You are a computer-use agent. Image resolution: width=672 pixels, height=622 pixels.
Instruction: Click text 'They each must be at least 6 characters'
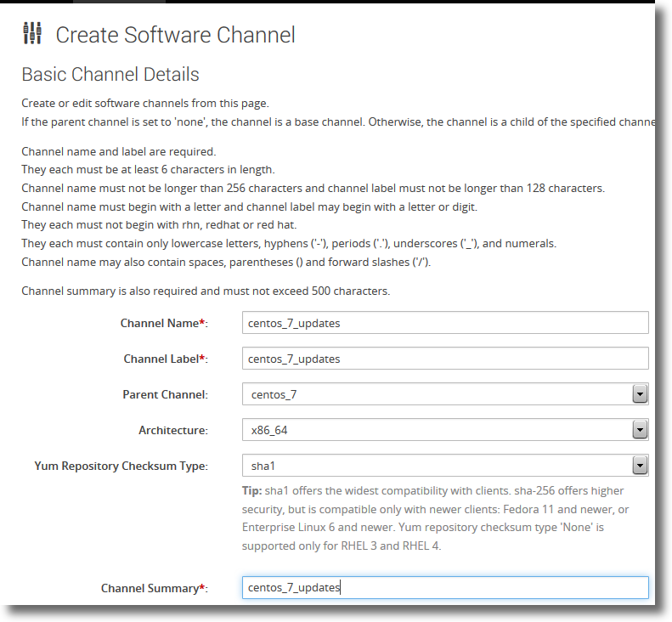[148, 170]
